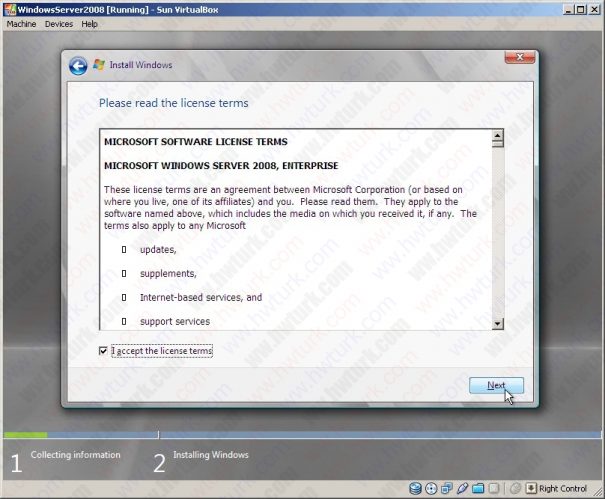605x499 pixels.
Task: Close the Install Windows dialog
Action: click(x=520, y=57)
